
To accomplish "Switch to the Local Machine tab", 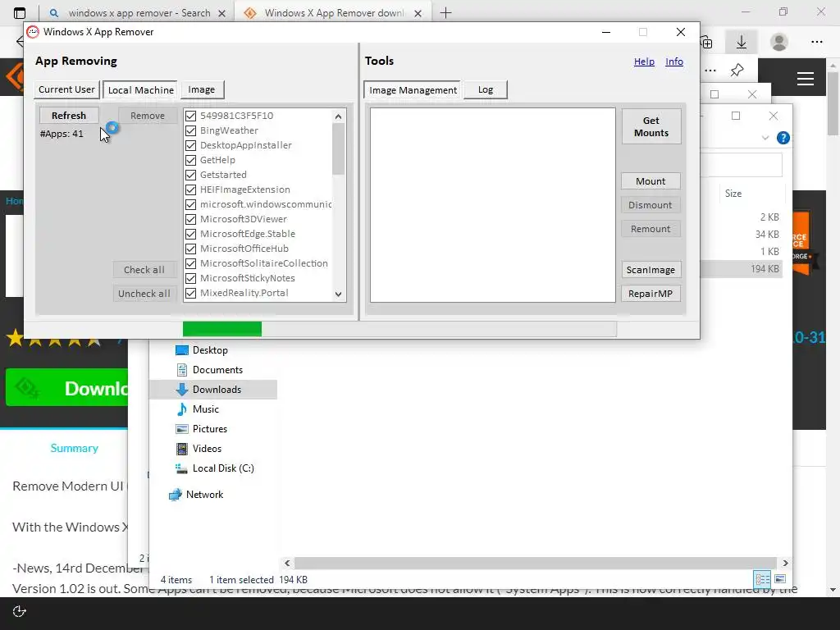I will pyautogui.click(x=140, y=90).
